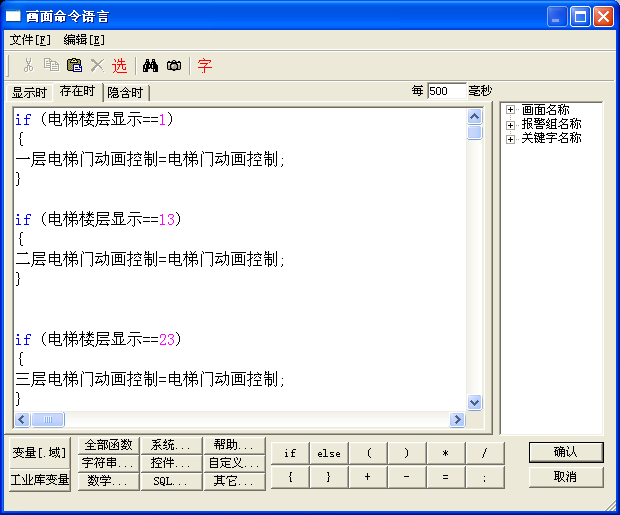Insert a right parenthesis ) button

[406, 453]
